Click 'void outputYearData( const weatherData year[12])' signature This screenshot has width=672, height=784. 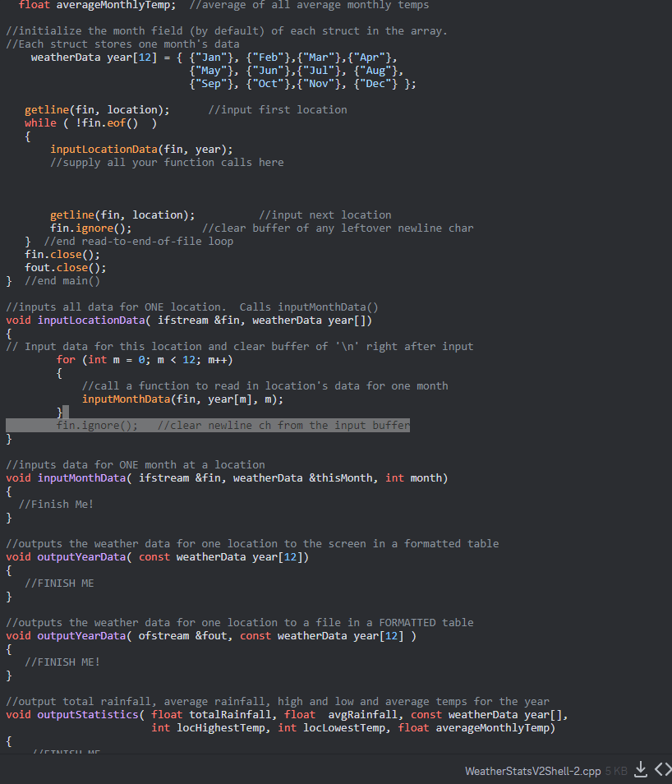click(x=158, y=557)
